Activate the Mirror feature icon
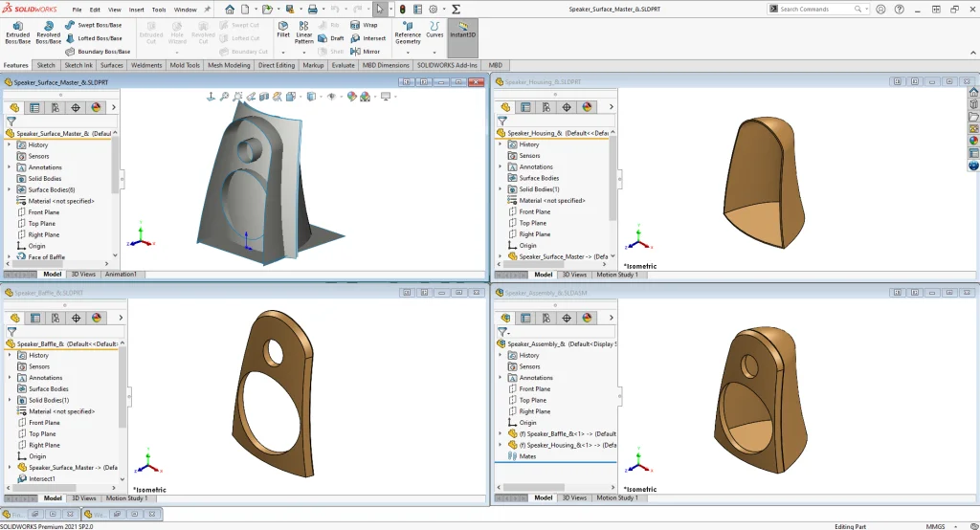This screenshot has height=530, width=980. pyautogui.click(x=365, y=52)
